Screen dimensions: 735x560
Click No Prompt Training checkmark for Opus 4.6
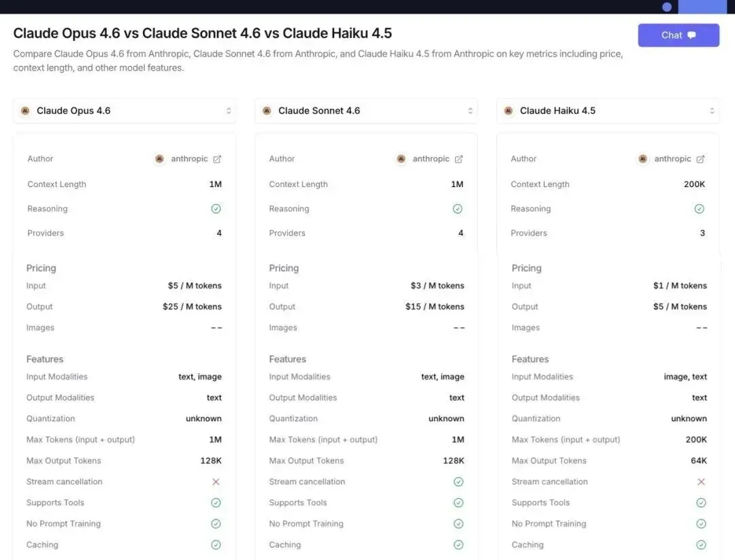click(x=216, y=524)
